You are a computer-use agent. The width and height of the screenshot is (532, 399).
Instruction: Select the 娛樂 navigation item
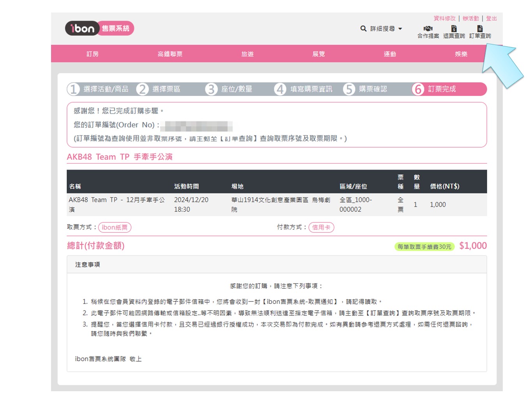(461, 54)
